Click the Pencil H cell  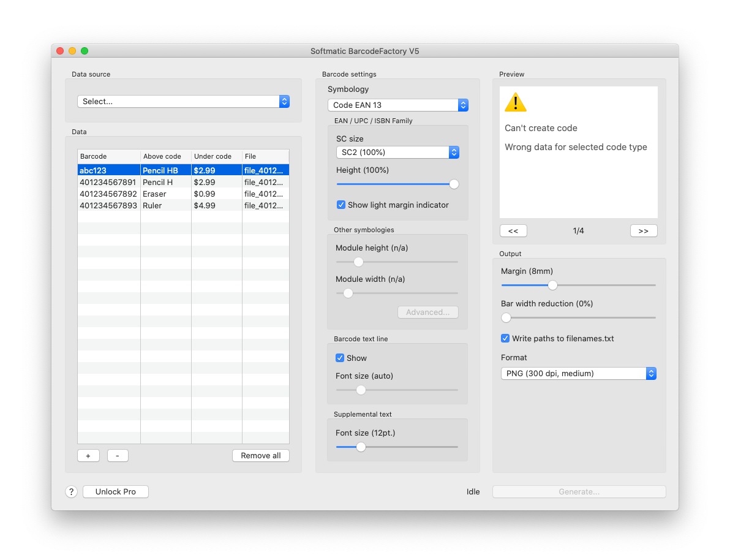coord(166,182)
